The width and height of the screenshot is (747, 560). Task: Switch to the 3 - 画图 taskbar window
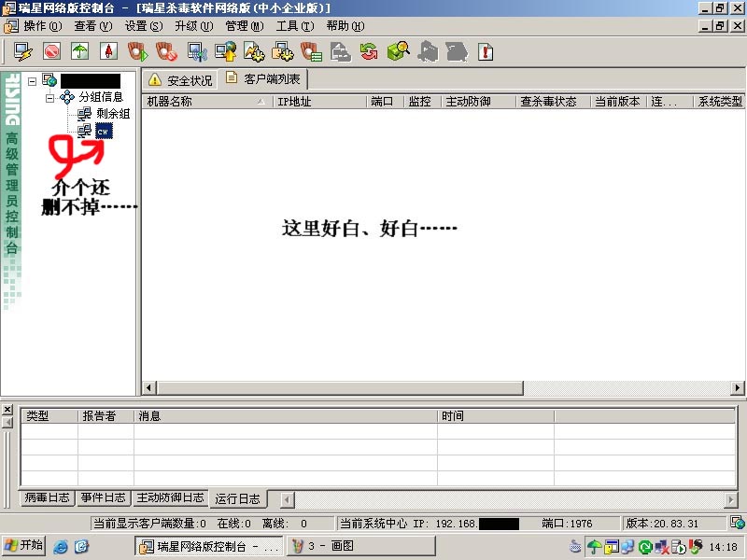[x=360, y=546]
